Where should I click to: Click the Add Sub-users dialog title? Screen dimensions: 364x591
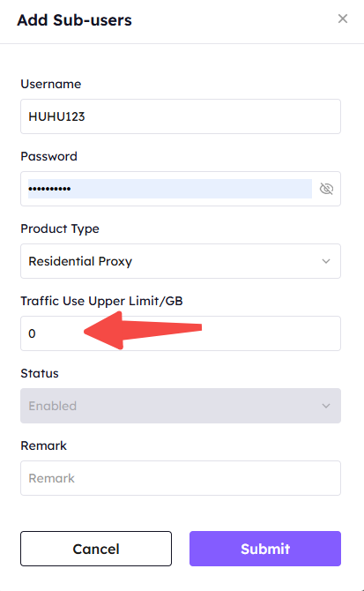point(75,20)
